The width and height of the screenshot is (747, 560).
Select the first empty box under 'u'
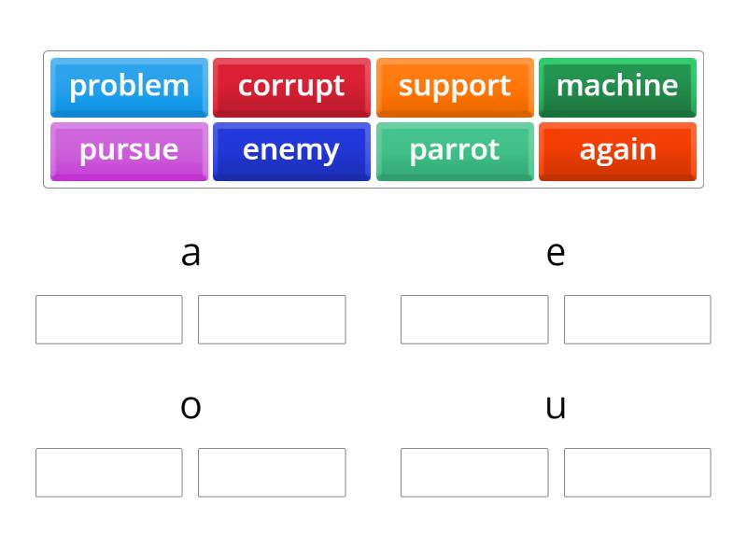click(474, 472)
